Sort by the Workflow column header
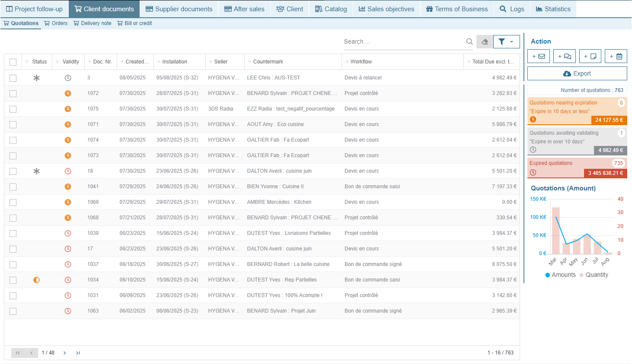632x364 pixels. coord(361,62)
